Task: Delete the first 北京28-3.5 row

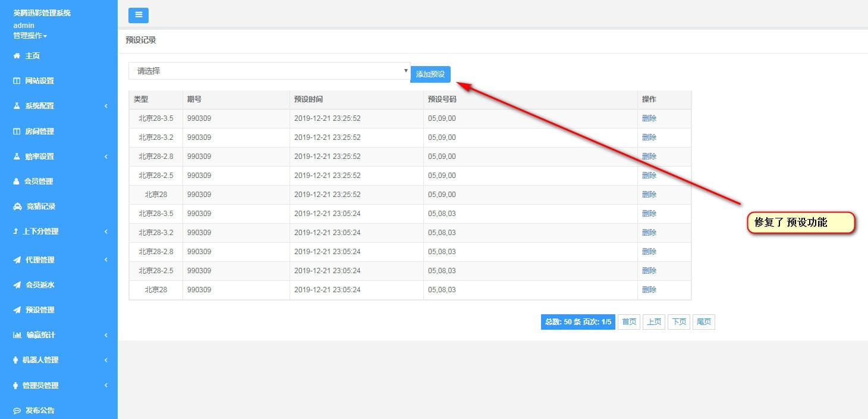Action: pyautogui.click(x=649, y=118)
